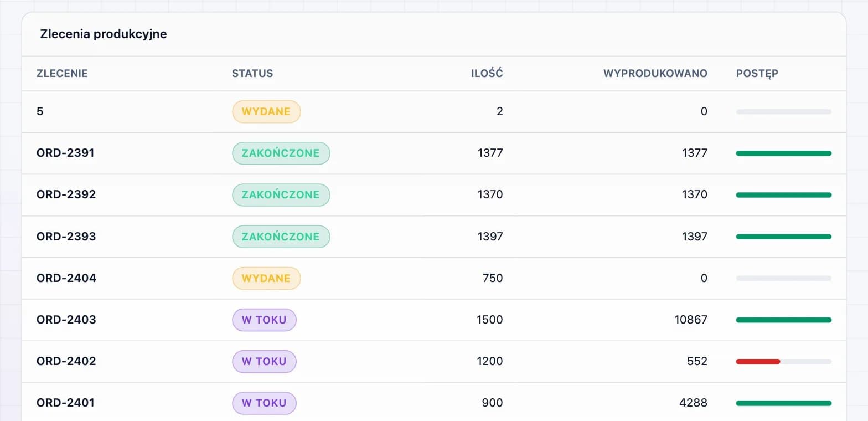Click the Wyprodukowano value 0 for ORD-2404
Screen dimensions: 868x421
(704, 278)
